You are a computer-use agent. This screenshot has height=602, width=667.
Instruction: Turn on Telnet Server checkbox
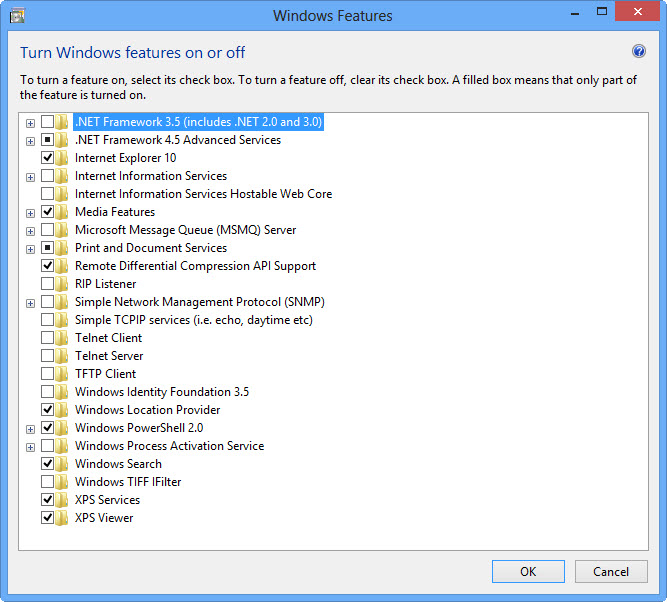click(47, 356)
